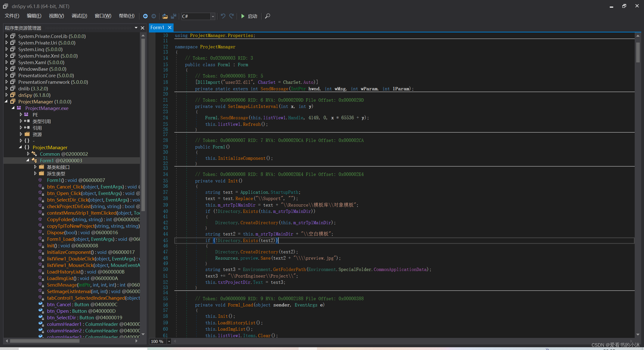Screen dimensions: 644x350
Task: Expand the Common class node
Action: (x=28, y=154)
